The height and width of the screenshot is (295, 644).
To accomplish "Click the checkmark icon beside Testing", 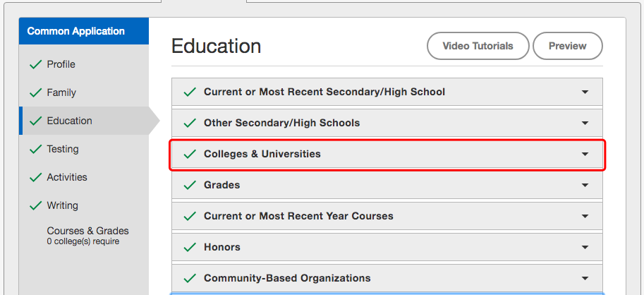I will (x=36, y=149).
